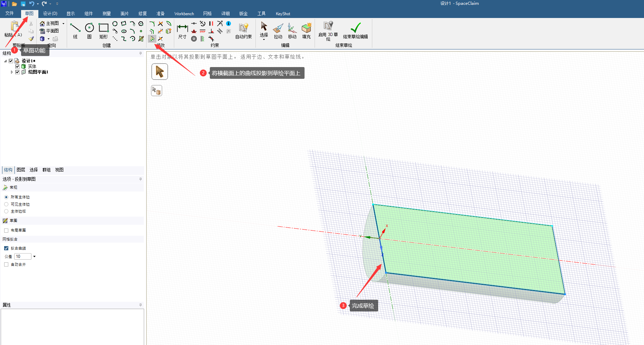644x345 pixels.
Task: Open the 主视图 dropdown arrow
Action: click(x=63, y=24)
